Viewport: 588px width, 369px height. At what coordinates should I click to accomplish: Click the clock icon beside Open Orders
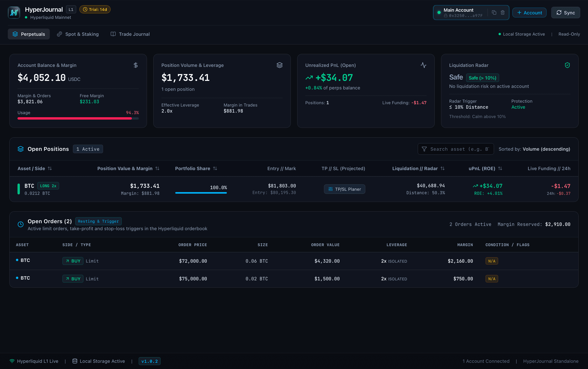(x=21, y=224)
